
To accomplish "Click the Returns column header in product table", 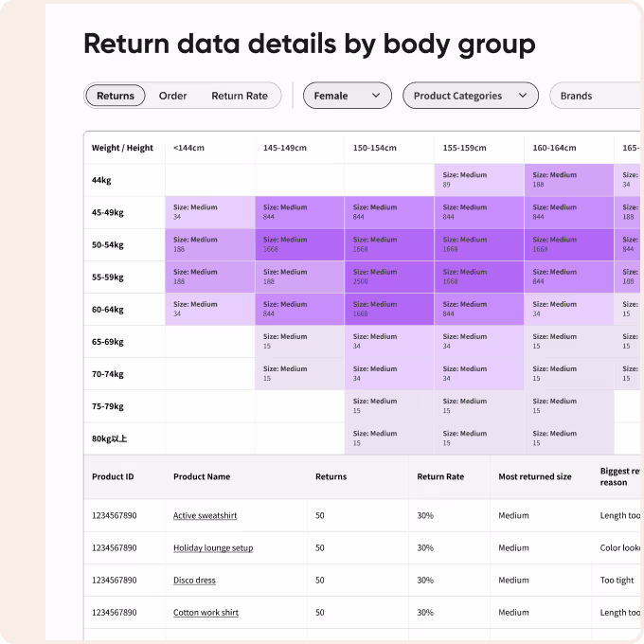I will pos(331,476).
